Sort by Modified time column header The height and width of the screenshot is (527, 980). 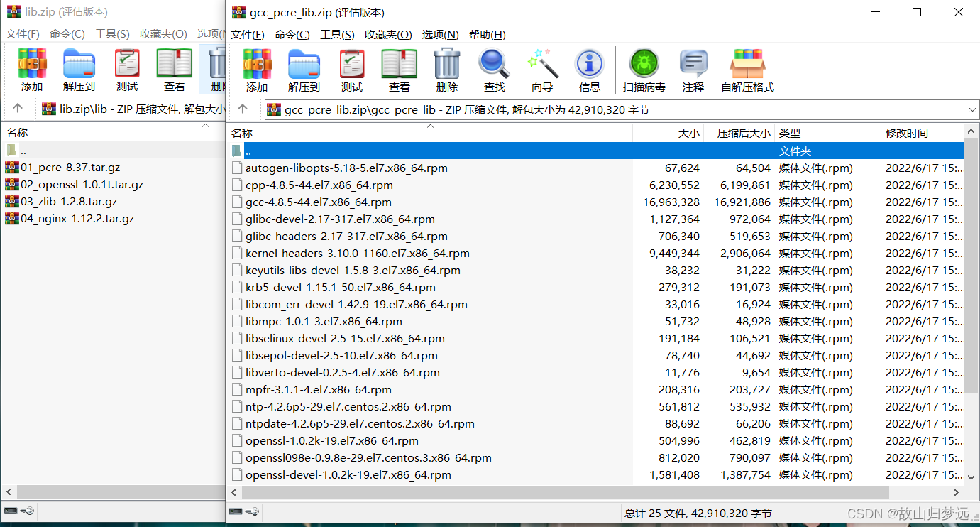pyautogui.click(x=923, y=133)
